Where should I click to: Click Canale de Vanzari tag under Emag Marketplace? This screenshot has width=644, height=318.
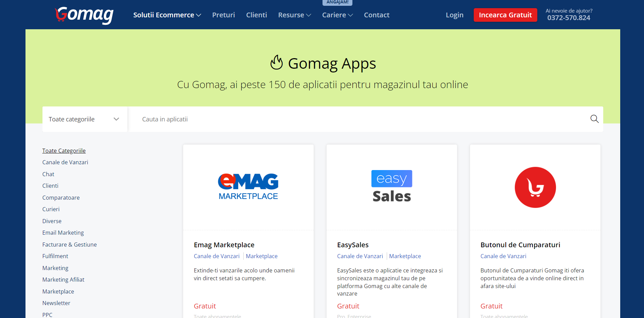(216, 256)
